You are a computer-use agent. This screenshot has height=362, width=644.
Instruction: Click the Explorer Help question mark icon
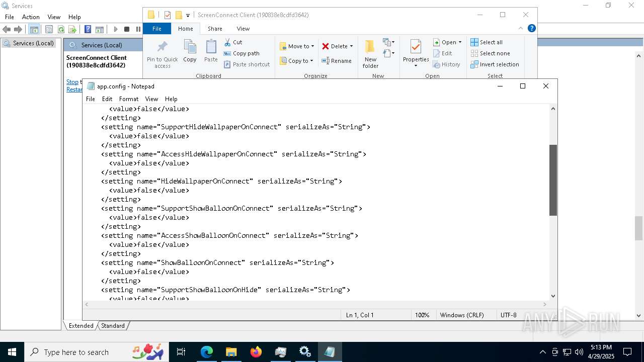(x=531, y=29)
